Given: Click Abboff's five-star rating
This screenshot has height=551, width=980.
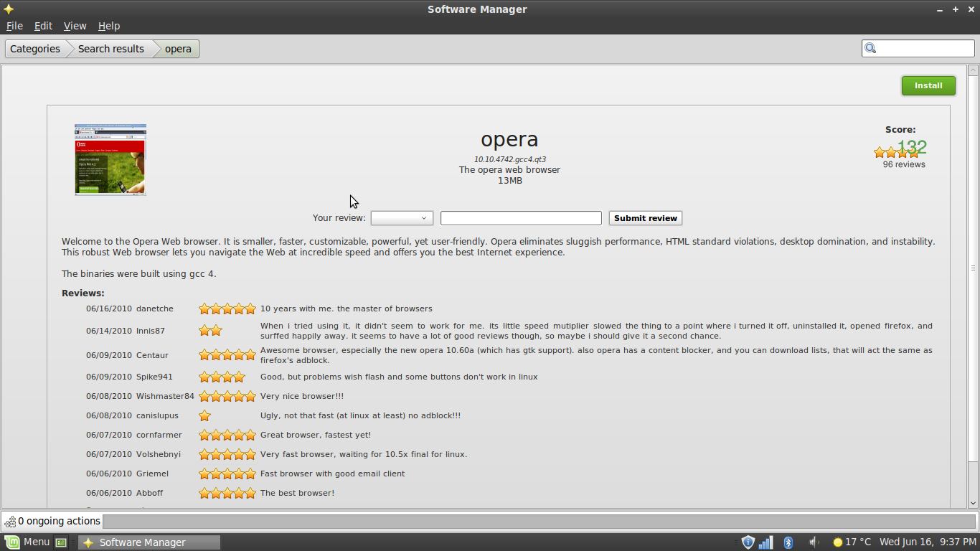Looking at the screenshot, I should (x=227, y=493).
